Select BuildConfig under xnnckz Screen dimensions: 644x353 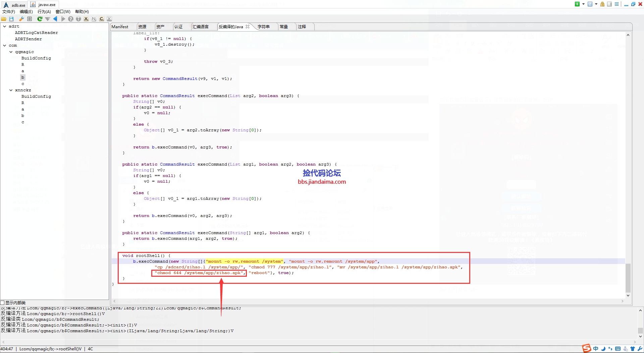(x=36, y=96)
